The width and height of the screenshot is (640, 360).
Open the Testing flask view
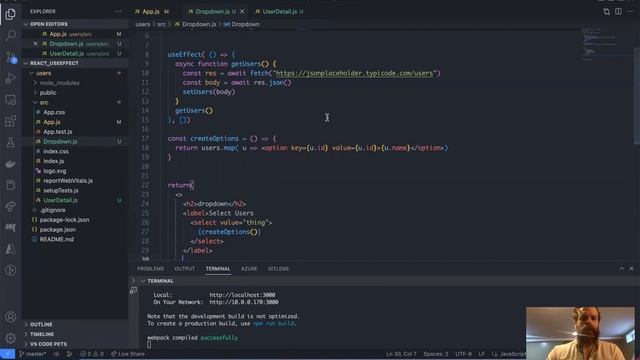(x=11, y=142)
